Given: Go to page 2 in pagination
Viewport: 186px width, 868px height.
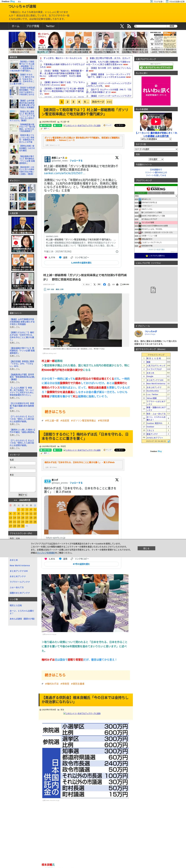Looking at the screenshot, I should coord(68,101).
